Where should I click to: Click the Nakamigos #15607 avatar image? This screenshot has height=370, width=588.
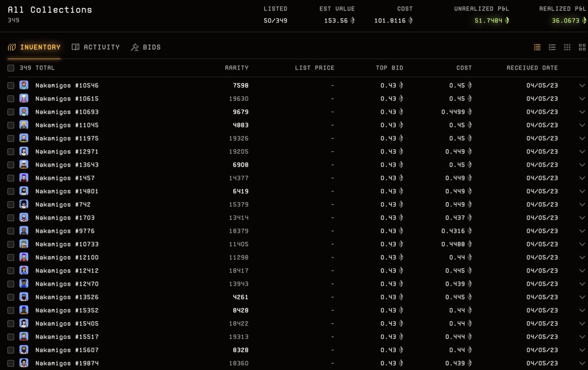coord(24,349)
